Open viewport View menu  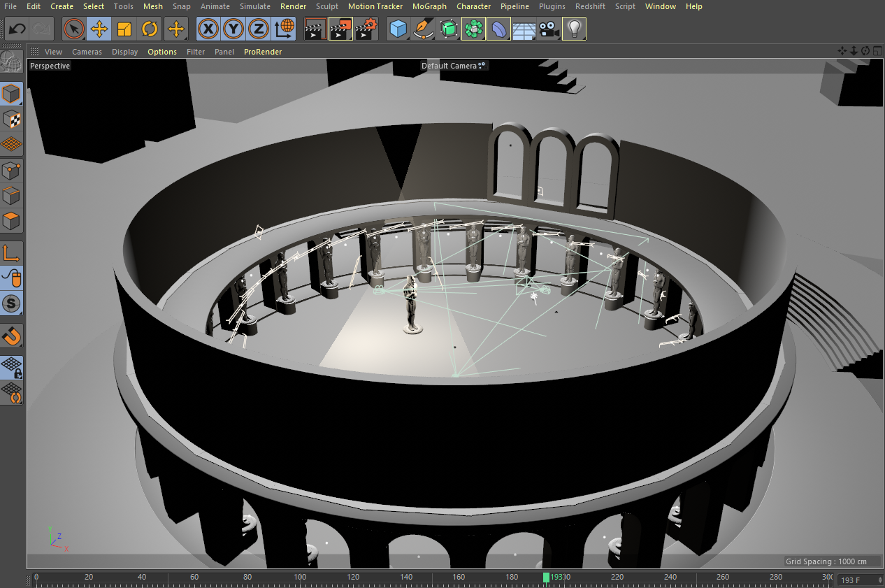(x=53, y=52)
